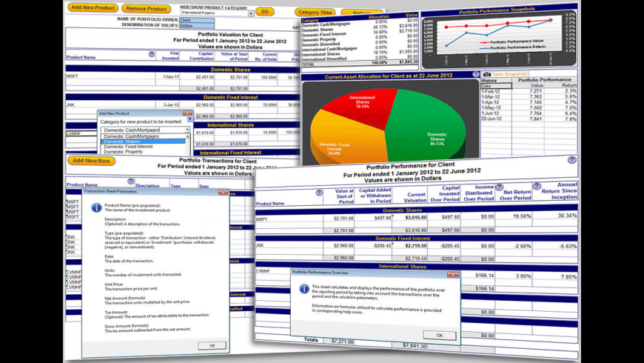Click help icon at top-right of Portfolio Performance sheet

pyautogui.click(x=571, y=160)
